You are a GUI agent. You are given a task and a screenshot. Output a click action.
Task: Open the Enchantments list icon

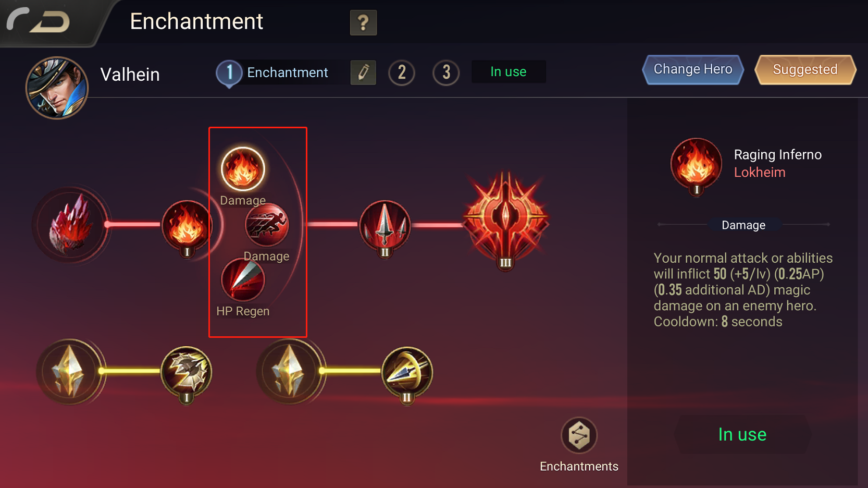pyautogui.click(x=579, y=435)
